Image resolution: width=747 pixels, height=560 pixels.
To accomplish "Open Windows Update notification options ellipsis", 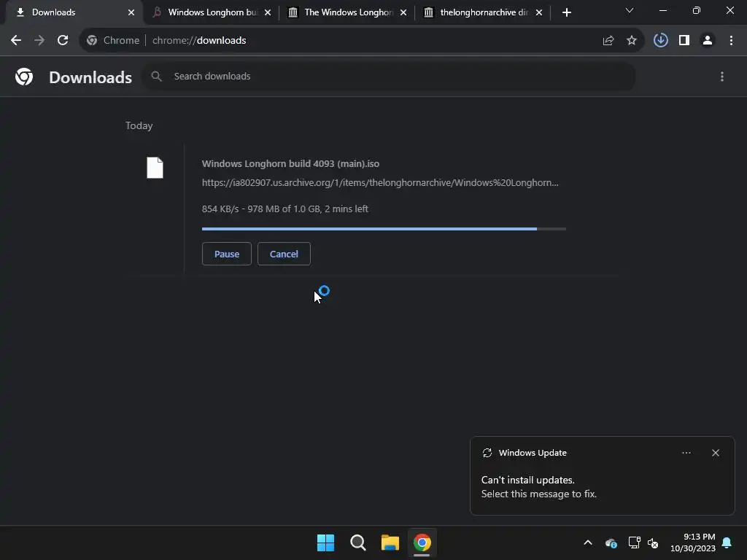I will pos(686,453).
